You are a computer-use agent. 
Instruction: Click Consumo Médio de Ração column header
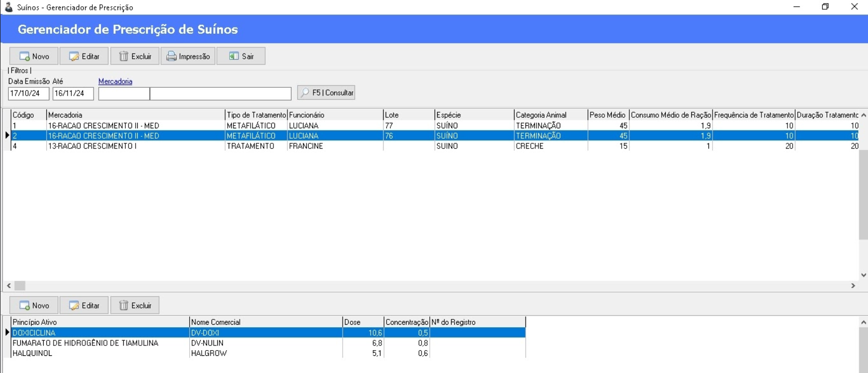(671, 115)
